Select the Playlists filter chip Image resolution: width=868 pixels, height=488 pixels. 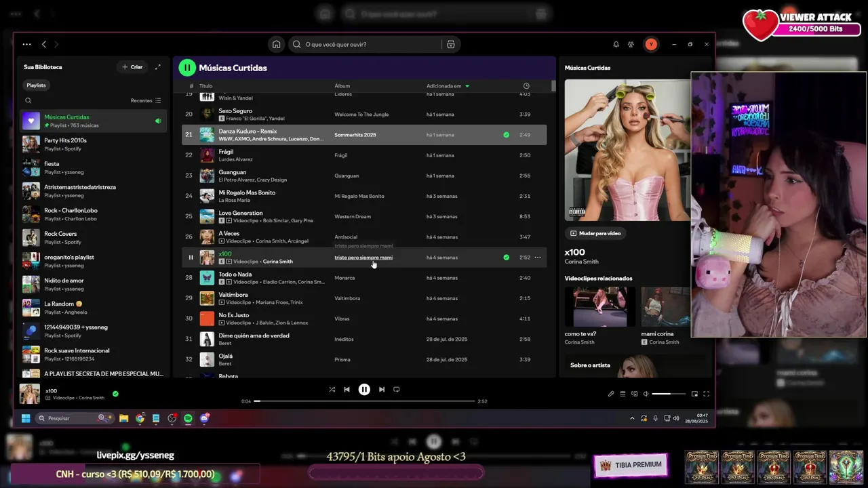click(x=36, y=85)
